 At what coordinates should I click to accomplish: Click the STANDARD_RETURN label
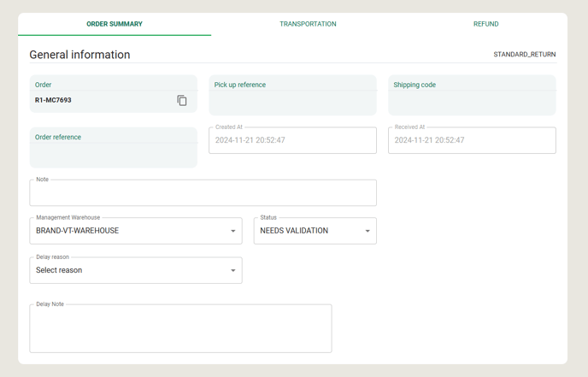tap(525, 55)
